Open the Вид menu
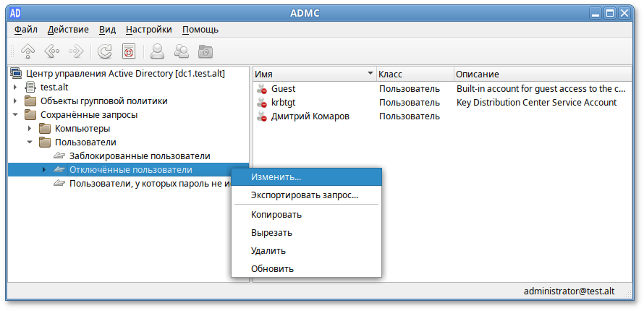 click(108, 30)
